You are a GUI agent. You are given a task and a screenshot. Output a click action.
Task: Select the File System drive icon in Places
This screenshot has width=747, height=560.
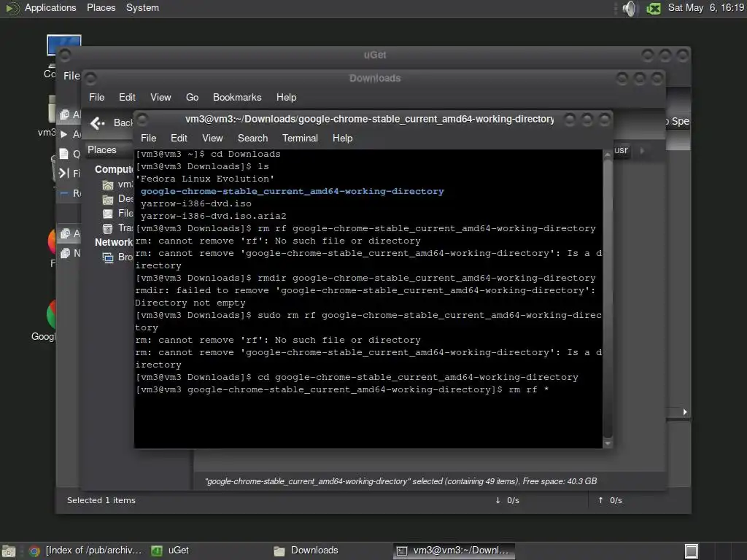click(x=108, y=214)
